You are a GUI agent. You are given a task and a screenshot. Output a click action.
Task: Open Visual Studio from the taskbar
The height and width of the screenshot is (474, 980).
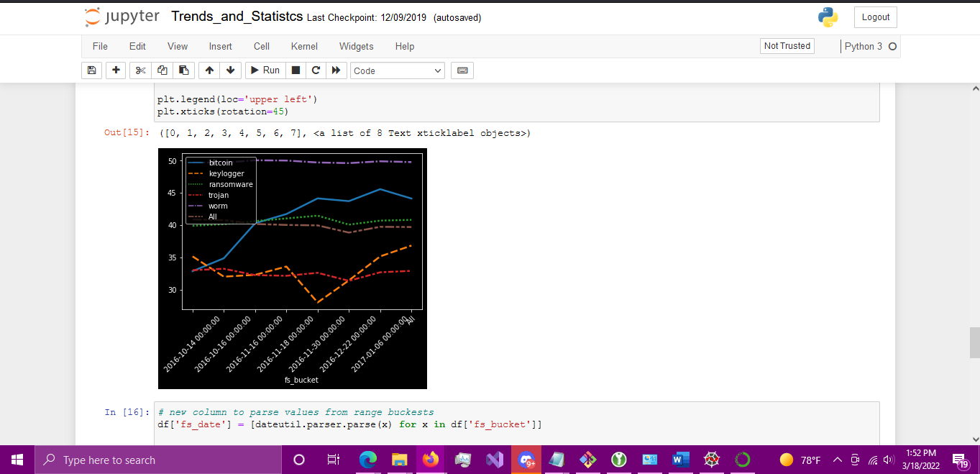[495, 460]
